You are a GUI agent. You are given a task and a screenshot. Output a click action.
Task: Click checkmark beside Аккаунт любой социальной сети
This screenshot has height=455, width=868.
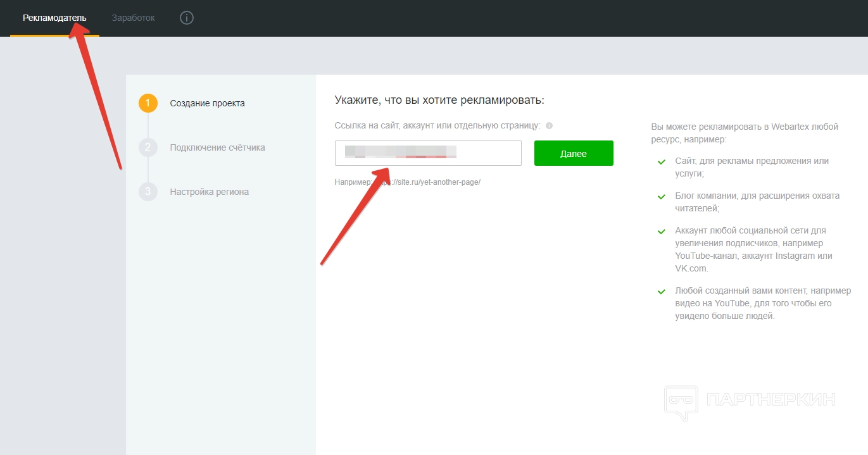coord(662,232)
